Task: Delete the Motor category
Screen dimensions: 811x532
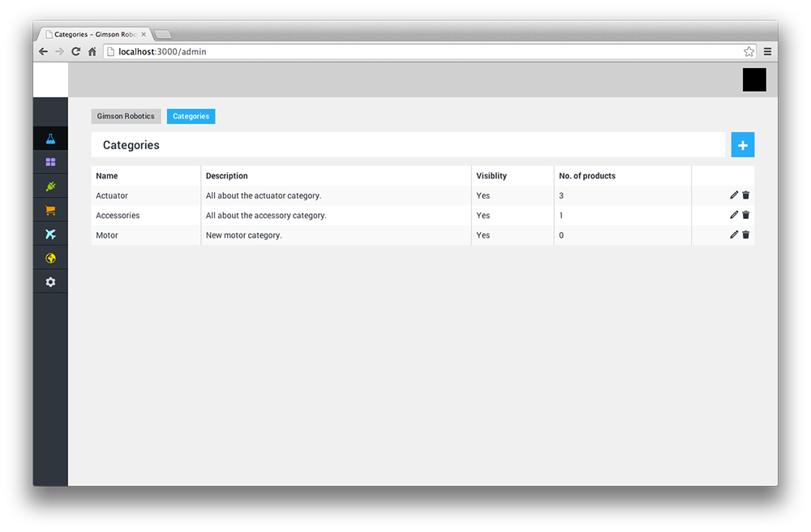Action: coord(746,234)
